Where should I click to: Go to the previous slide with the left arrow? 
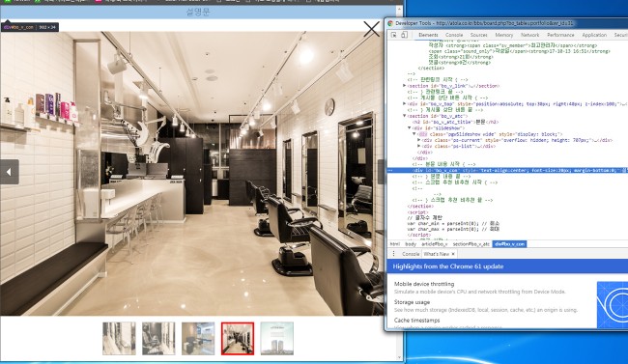click(x=10, y=172)
